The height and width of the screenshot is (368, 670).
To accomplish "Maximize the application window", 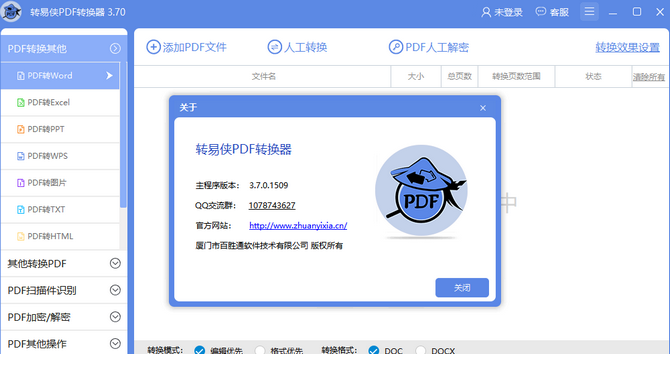I will pyautogui.click(x=637, y=12).
